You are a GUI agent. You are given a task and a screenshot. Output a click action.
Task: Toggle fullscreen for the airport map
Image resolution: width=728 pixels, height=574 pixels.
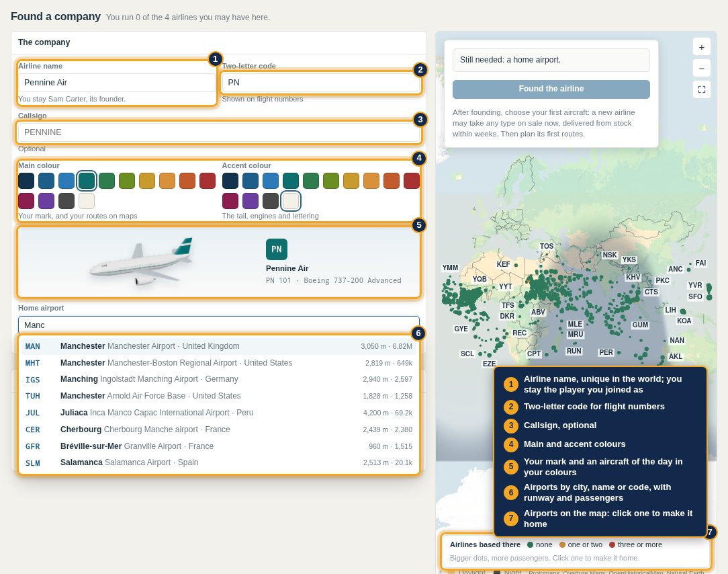702,89
